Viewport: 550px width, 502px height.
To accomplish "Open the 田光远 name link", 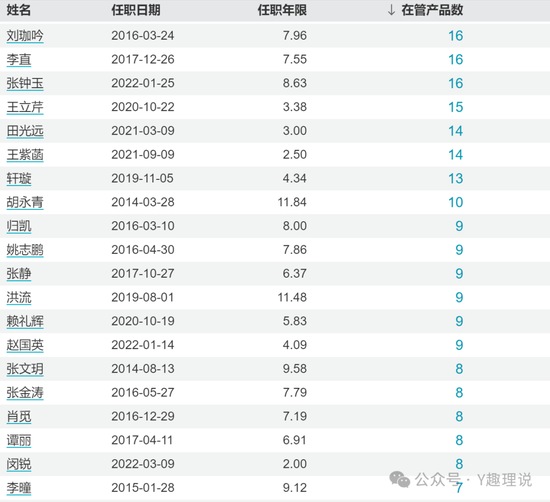I will point(25,131).
